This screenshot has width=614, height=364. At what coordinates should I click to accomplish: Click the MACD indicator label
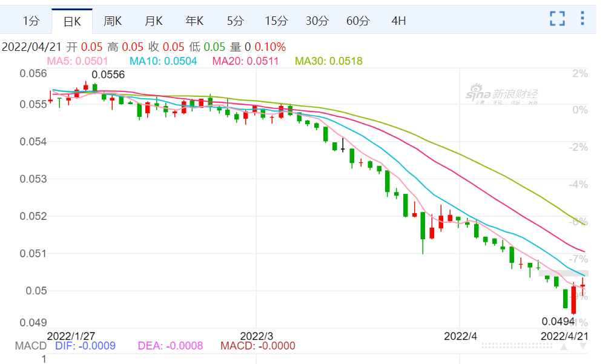pyautogui.click(x=30, y=346)
